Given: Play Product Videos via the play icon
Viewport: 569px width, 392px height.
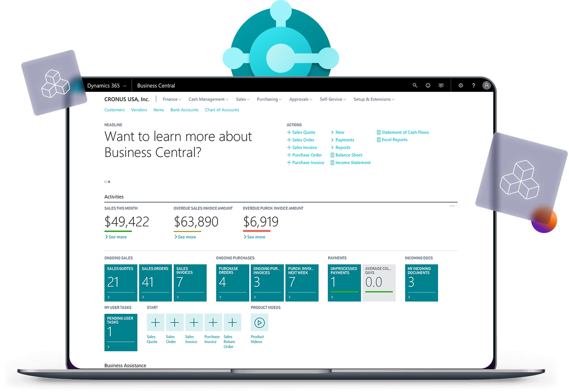Looking at the screenshot, I should (259, 322).
